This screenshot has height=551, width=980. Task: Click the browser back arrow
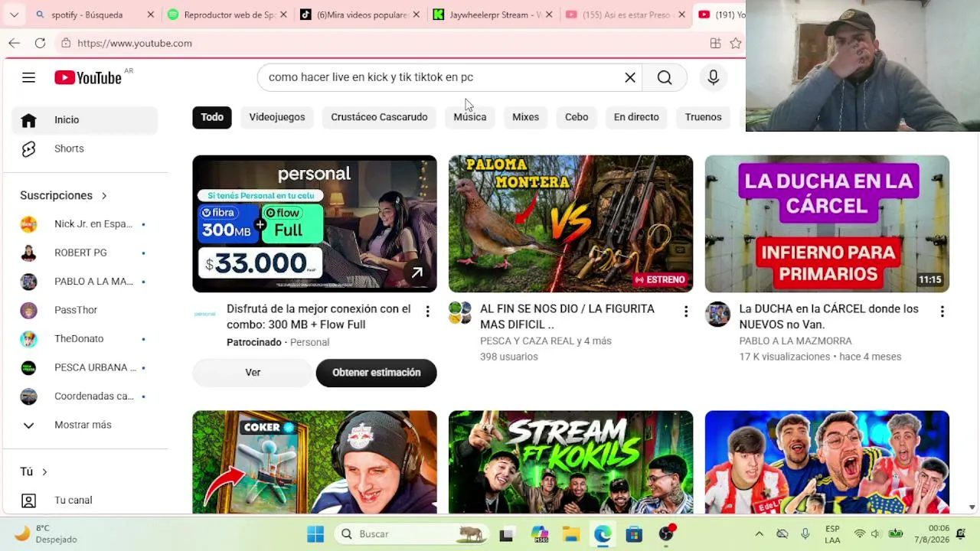click(15, 43)
